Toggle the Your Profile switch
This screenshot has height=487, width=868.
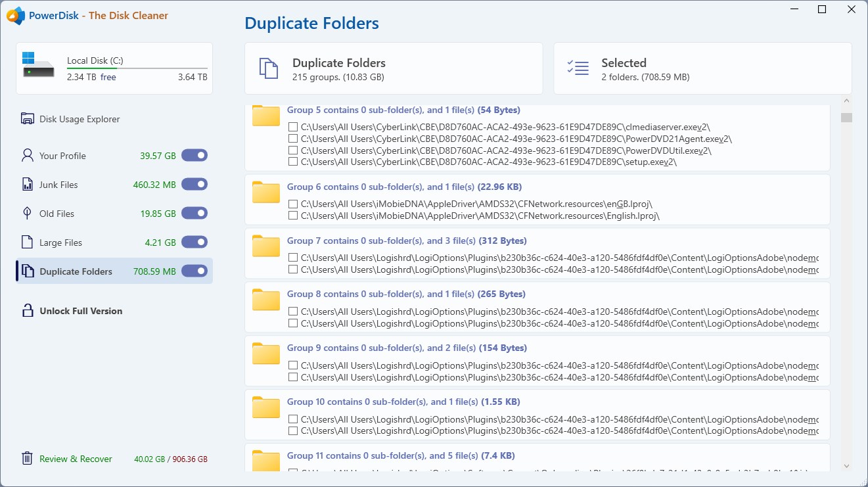pyautogui.click(x=194, y=155)
